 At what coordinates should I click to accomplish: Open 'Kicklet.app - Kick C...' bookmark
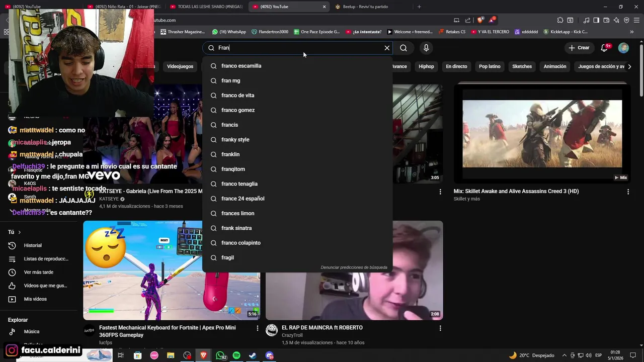565,32
